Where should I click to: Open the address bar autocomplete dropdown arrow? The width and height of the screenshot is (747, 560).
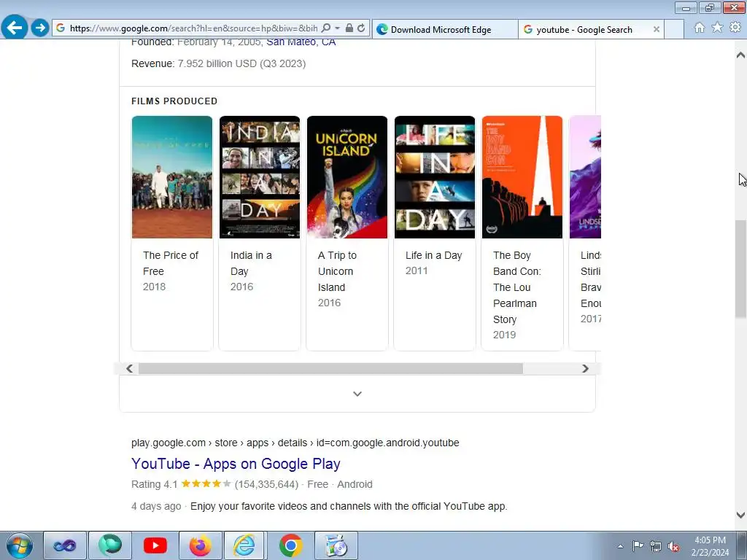point(337,28)
